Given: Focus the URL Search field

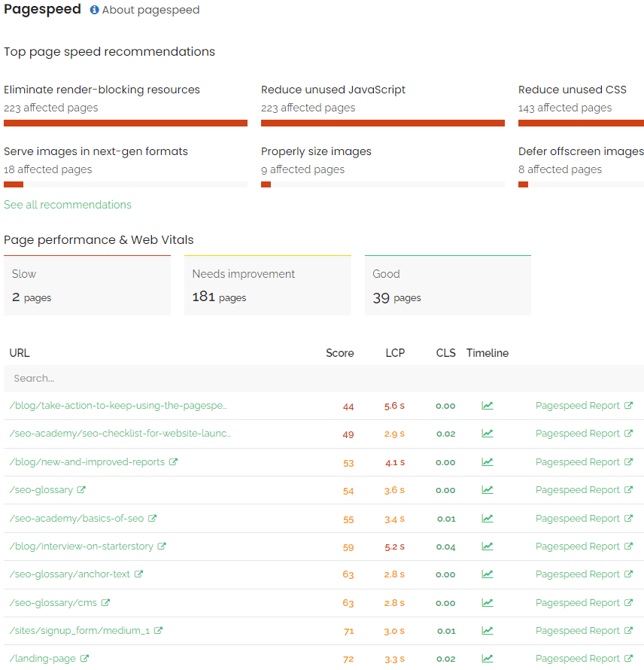Looking at the screenshot, I should (x=324, y=379).
